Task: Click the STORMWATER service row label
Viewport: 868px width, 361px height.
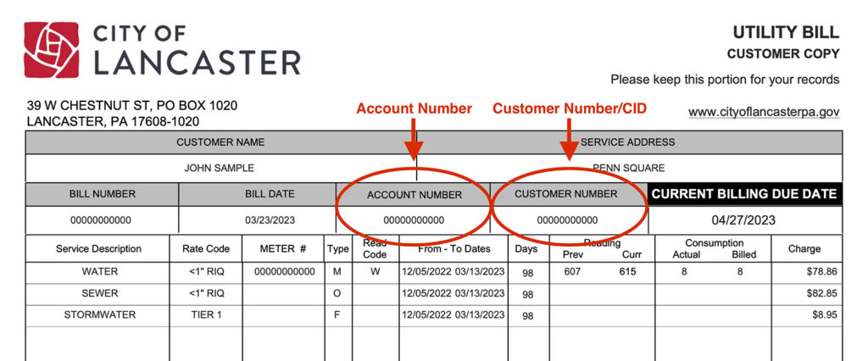Action: coord(100,315)
